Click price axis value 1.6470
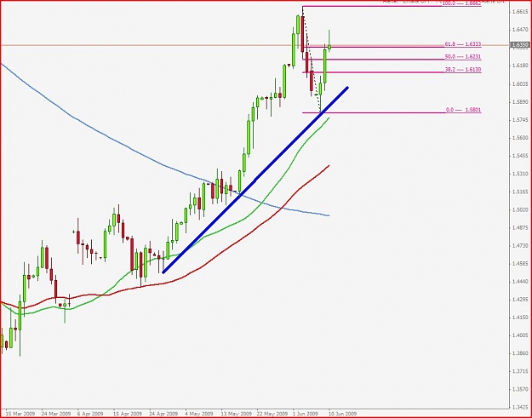The width and height of the screenshot is (532, 418). tap(520, 30)
